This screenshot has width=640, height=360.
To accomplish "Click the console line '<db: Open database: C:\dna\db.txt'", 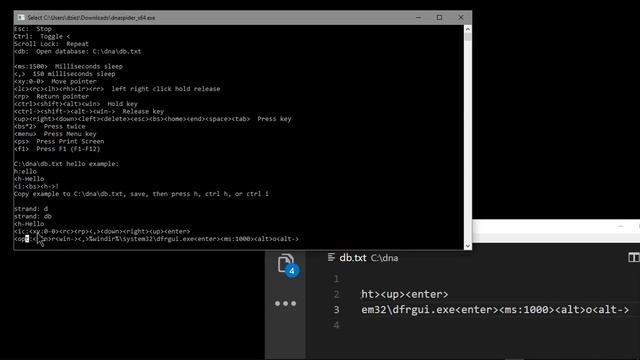I will [78, 51].
